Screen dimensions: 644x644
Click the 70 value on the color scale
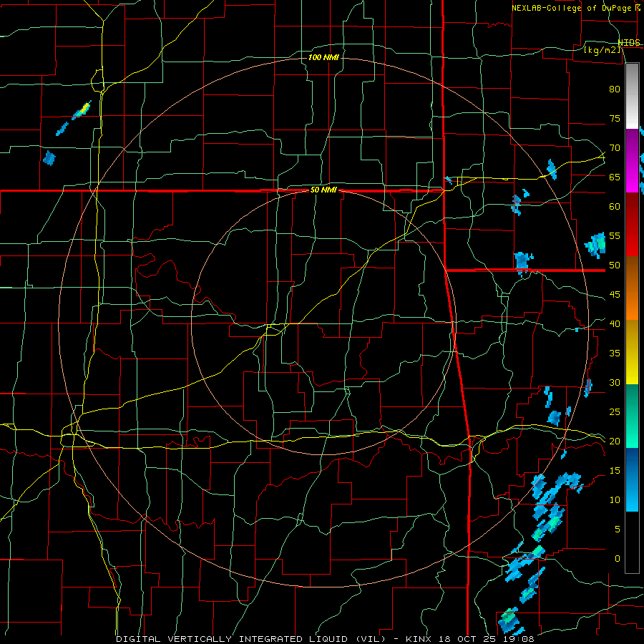(x=615, y=148)
